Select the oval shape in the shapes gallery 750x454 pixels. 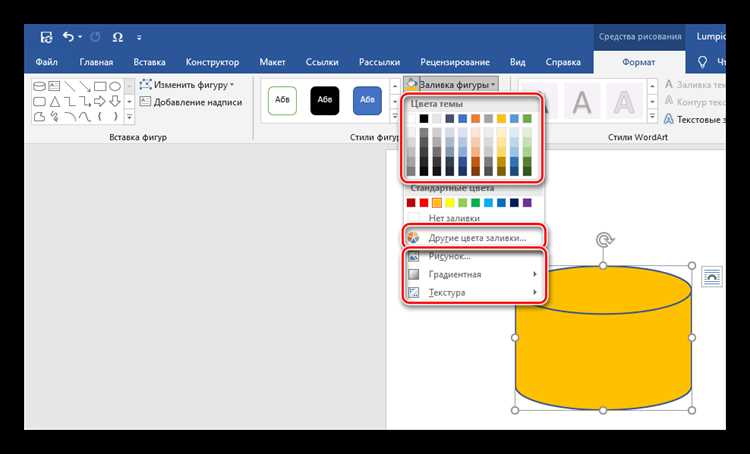(x=115, y=87)
